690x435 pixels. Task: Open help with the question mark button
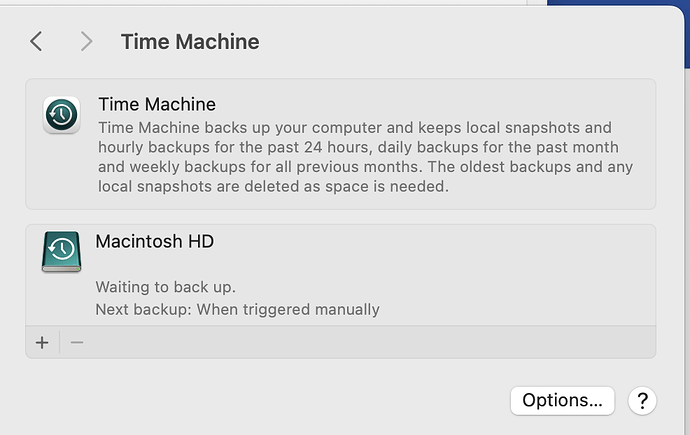pyautogui.click(x=642, y=401)
